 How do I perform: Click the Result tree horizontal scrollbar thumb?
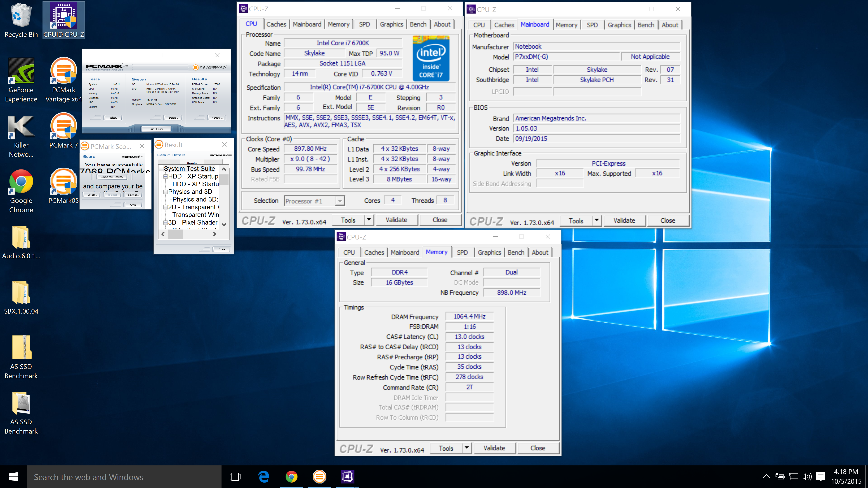click(x=175, y=234)
